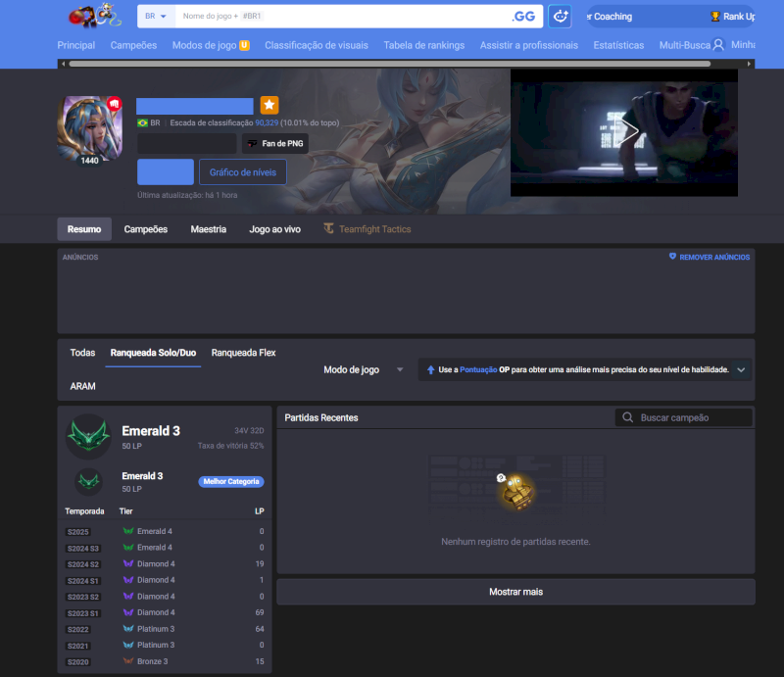Open Classificação de visuais page
The image size is (784, 677).
[317, 45]
